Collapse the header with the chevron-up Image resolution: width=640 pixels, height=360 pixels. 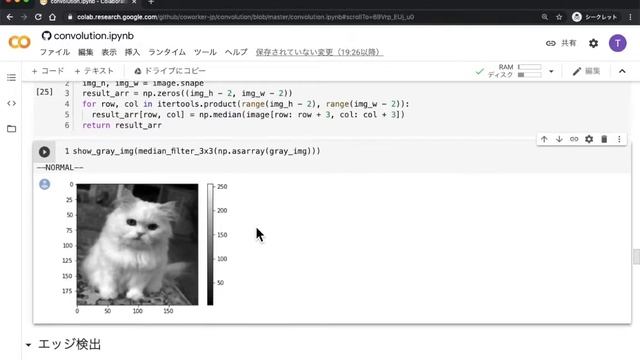(622, 71)
